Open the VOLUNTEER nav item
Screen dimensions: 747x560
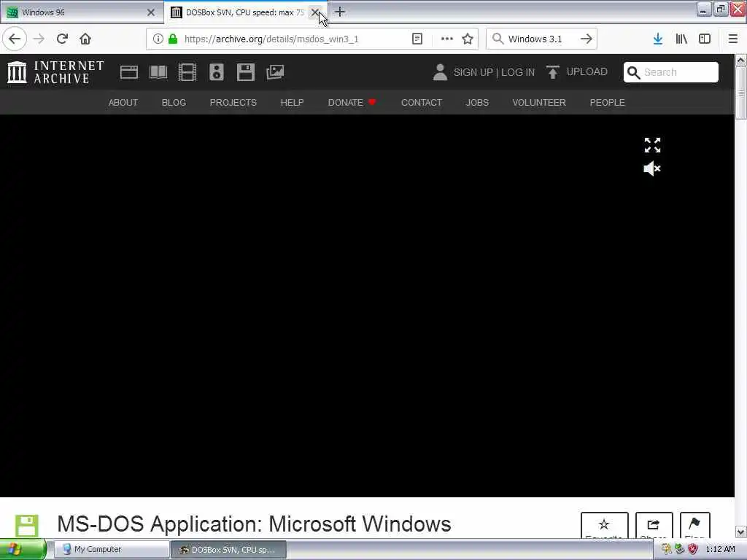(539, 102)
